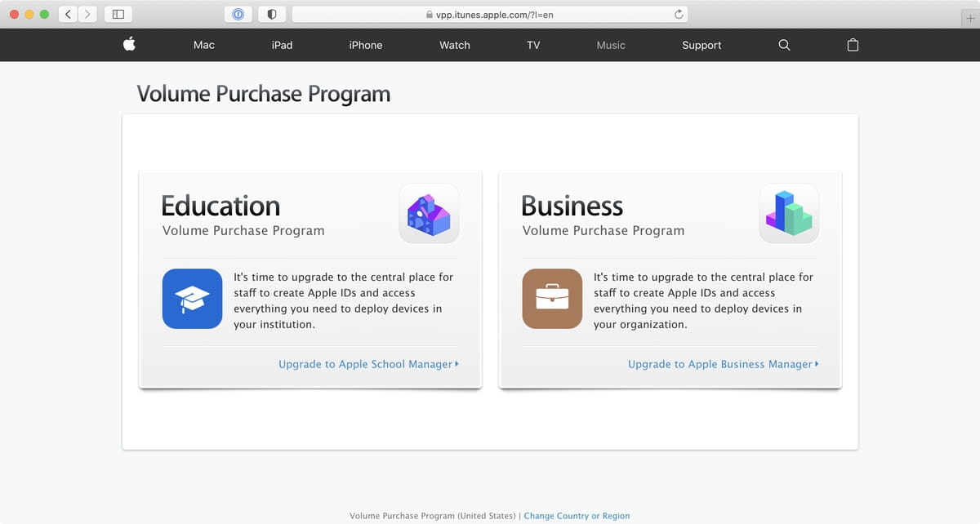Open the search magnifier icon
Viewport: 980px width, 524px height.
tap(784, 45)
